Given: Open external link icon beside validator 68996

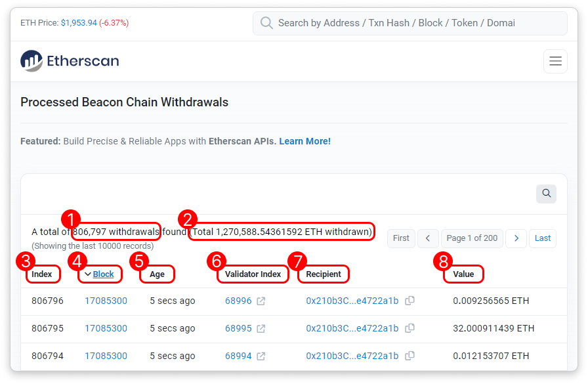Looking at the screenshot, I should [261, 301].
